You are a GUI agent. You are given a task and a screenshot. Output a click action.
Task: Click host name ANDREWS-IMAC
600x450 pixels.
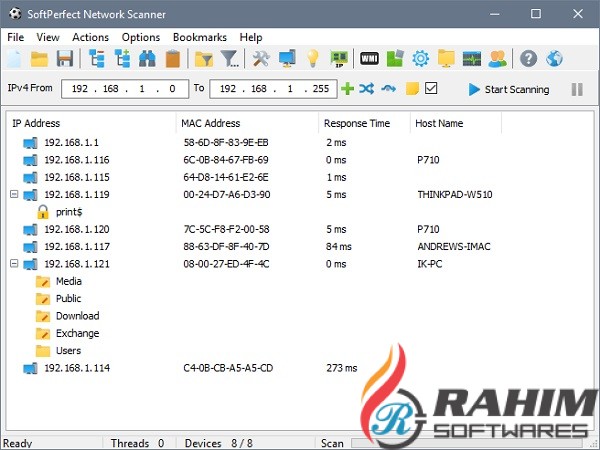[x=454, y=246]
